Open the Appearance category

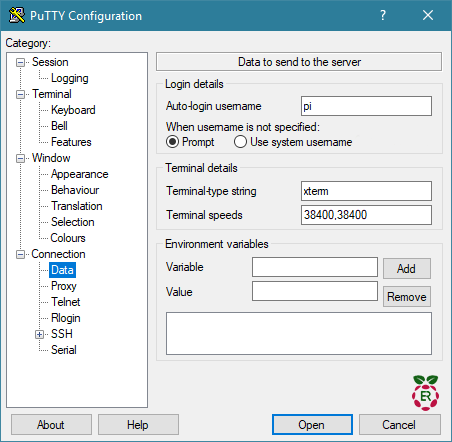tap(79, 174)
